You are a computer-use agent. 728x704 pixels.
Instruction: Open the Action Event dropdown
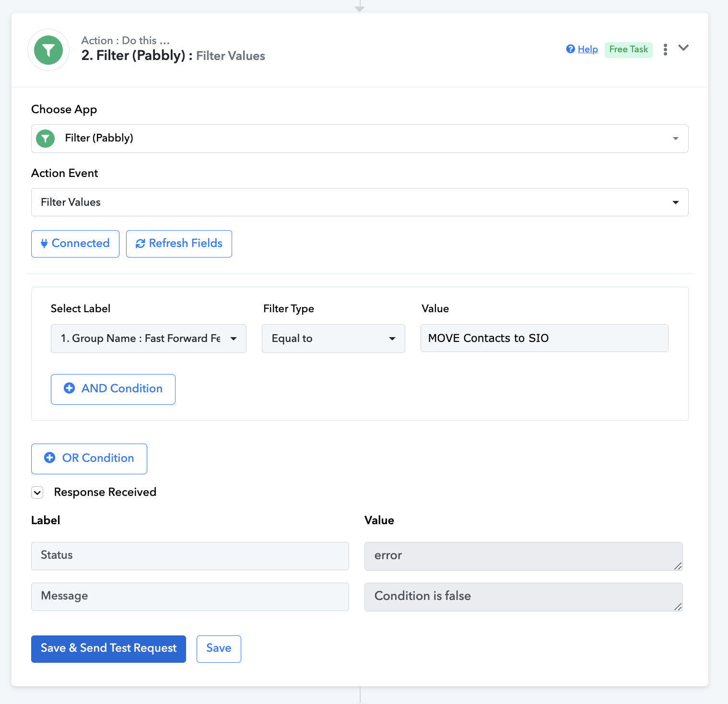(x=360, y=202)
